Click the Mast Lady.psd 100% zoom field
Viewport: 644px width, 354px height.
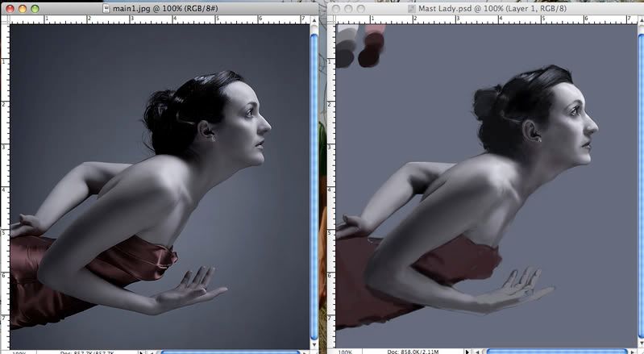click(x=345, y=352)
